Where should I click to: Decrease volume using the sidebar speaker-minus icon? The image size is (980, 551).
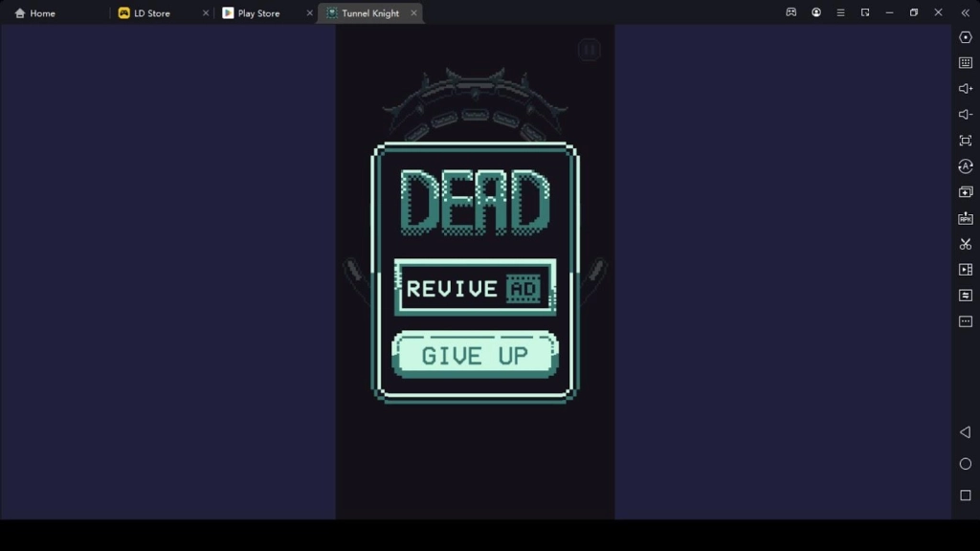coord(965,115)
